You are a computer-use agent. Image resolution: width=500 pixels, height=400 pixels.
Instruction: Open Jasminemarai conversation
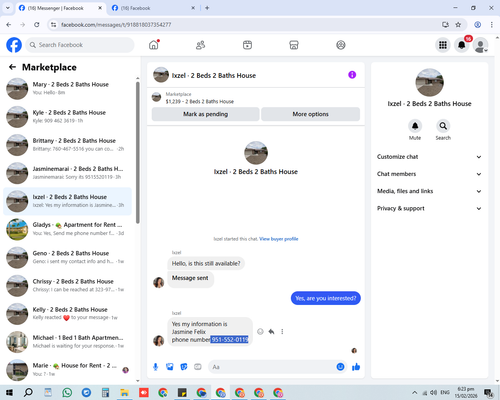(x=68, y=173)
